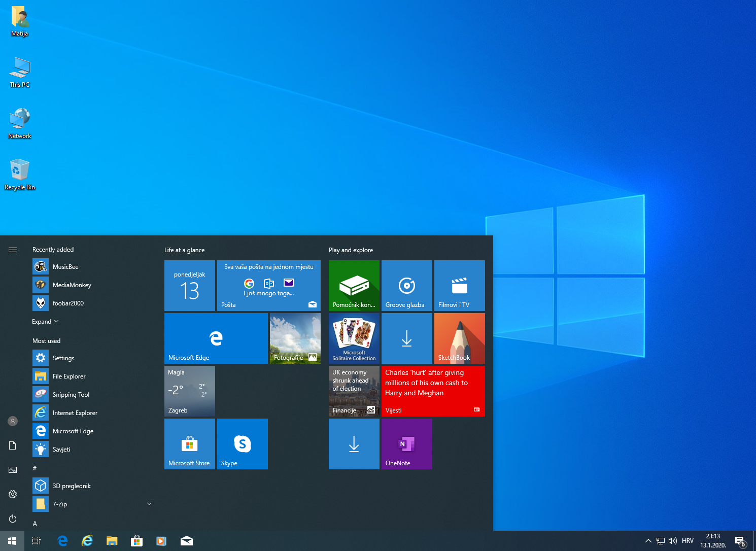Open the Zagreb weather tile
The width and height of the screenshot is (756, 551).
coord(190,391)
